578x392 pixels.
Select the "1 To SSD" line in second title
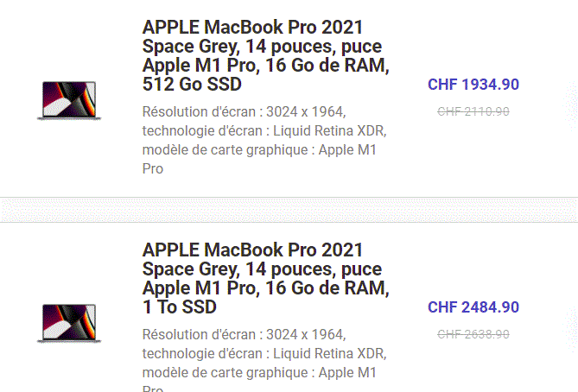pos(180,307)
